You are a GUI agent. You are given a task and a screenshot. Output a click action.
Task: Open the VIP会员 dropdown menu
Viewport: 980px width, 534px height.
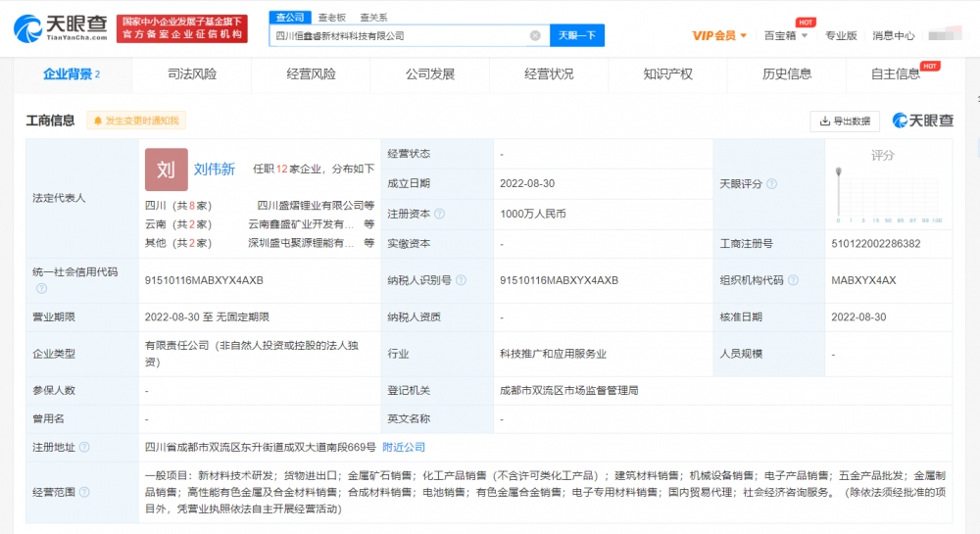(x=719, y=35)
